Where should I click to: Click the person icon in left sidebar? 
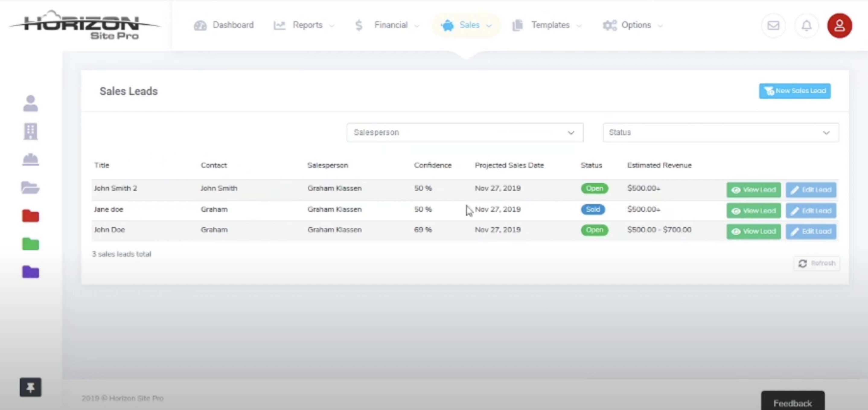tap(30, 103)
